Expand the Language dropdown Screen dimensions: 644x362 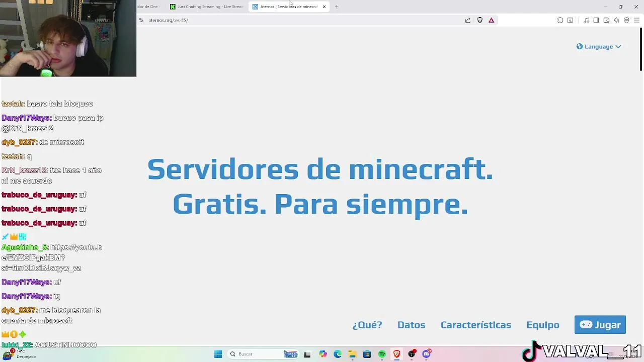click(x=599, y=46)
